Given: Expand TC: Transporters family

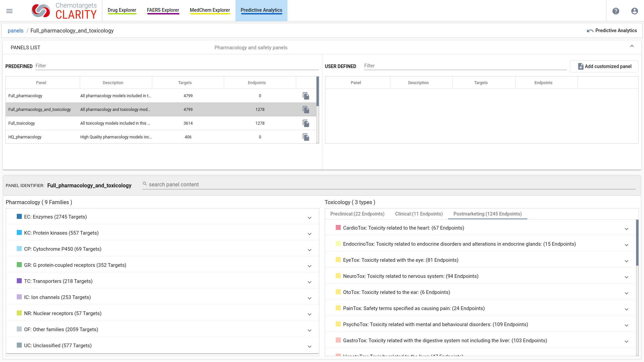Looking at the screenshot, I should coord(310,282).
